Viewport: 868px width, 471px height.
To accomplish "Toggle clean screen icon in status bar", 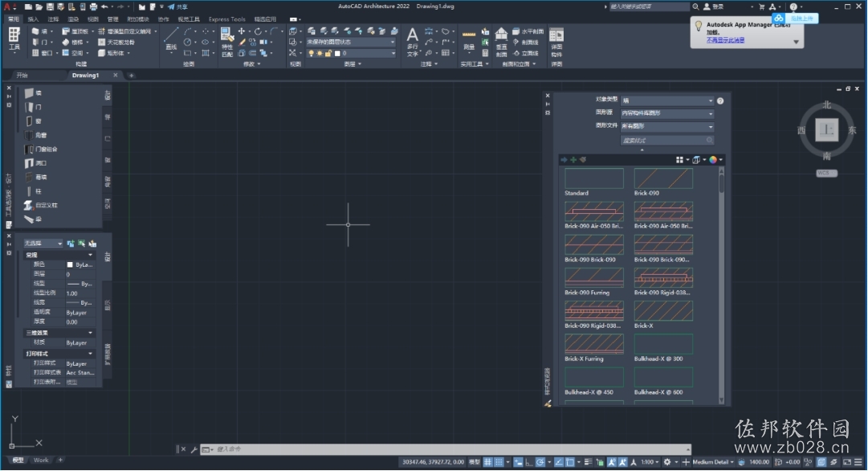I will point(847,461).
